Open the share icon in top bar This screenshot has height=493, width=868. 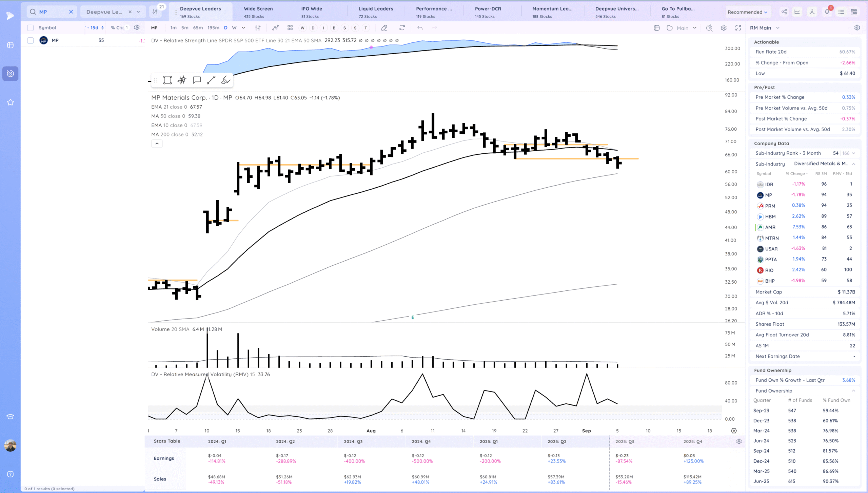coord(784,12)
